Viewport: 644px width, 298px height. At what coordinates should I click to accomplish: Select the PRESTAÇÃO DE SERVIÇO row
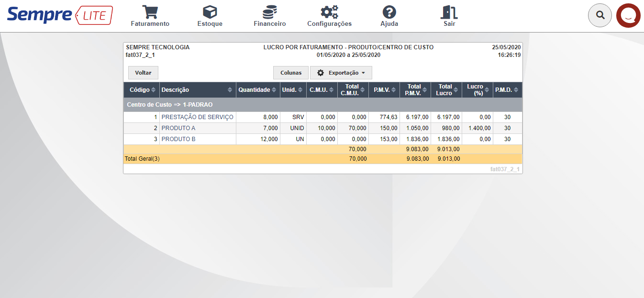[197, 117]
